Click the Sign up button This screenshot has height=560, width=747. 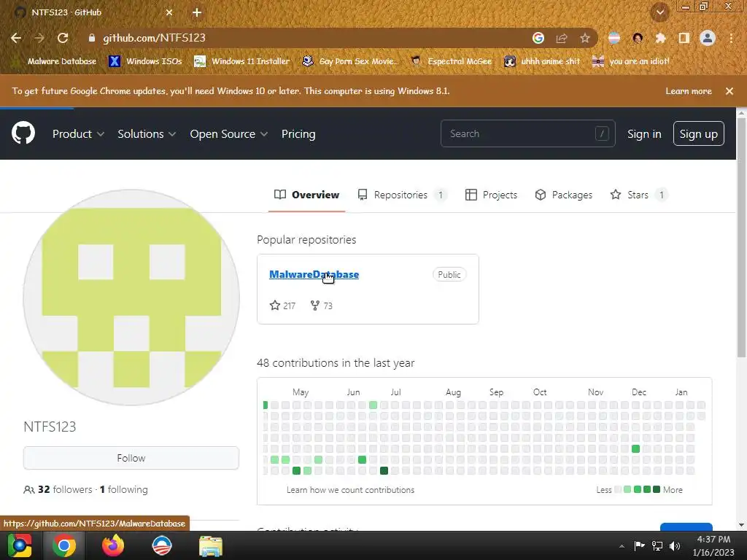click(x=698, y=134)
